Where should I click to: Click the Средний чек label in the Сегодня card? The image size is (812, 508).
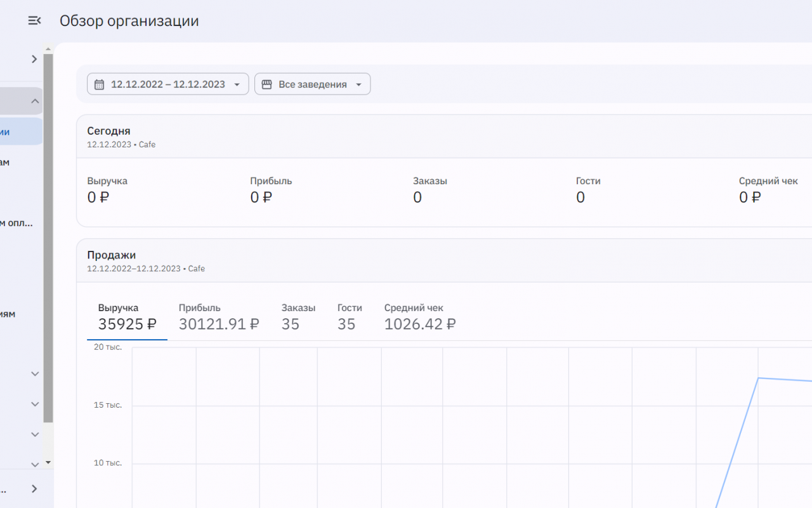click(x=768, y=181)
